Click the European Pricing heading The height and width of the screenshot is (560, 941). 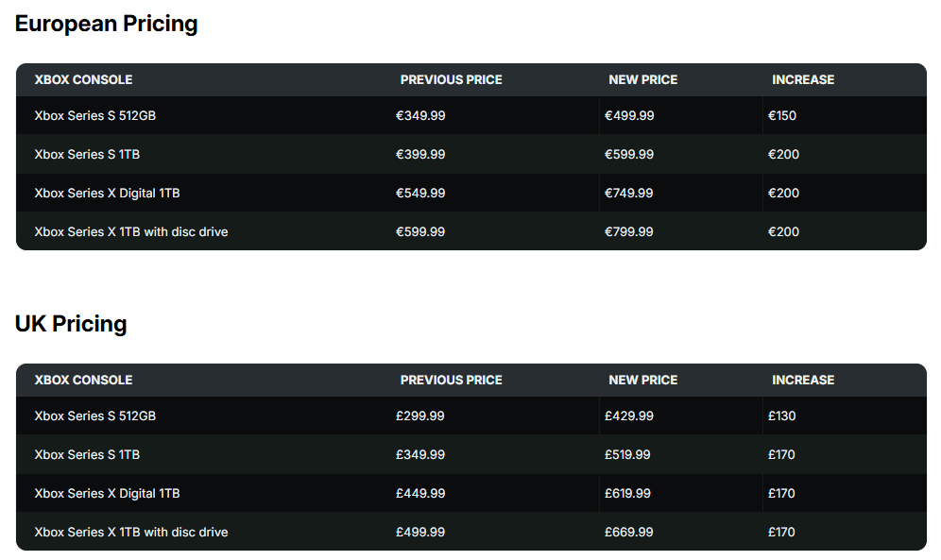106,24
